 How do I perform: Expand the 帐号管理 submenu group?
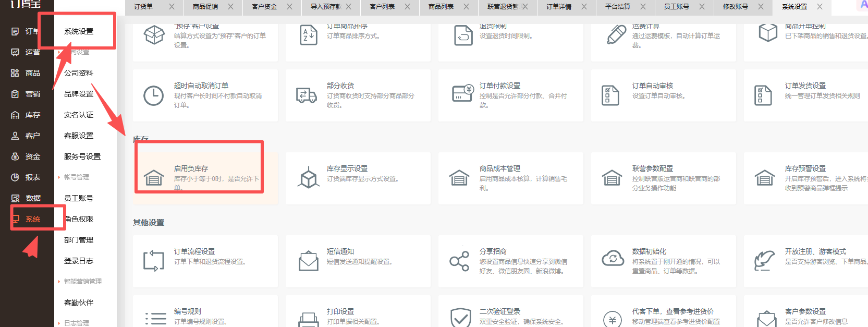tap(76, 177)
